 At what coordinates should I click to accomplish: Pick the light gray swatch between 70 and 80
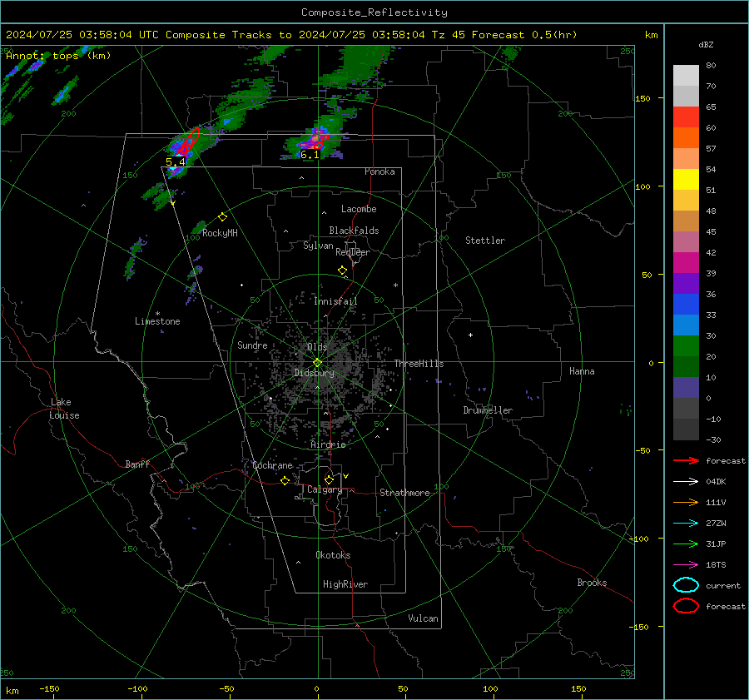tap(686, 76)
